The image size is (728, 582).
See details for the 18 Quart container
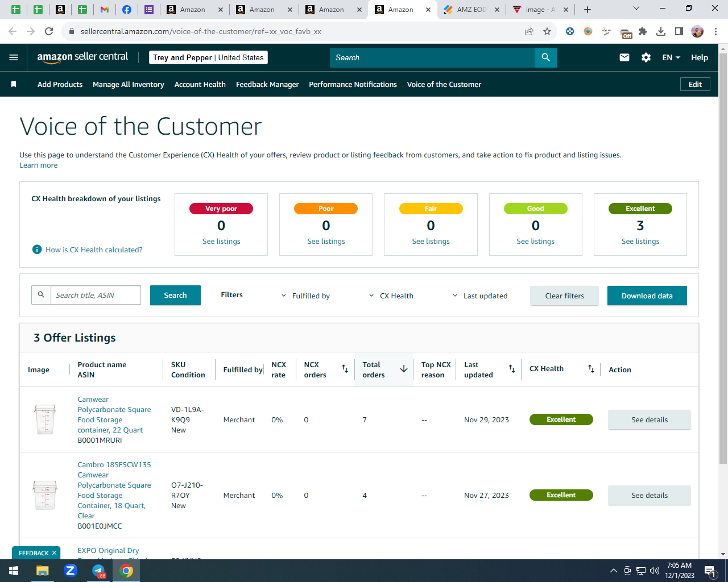tap(650, 495)
